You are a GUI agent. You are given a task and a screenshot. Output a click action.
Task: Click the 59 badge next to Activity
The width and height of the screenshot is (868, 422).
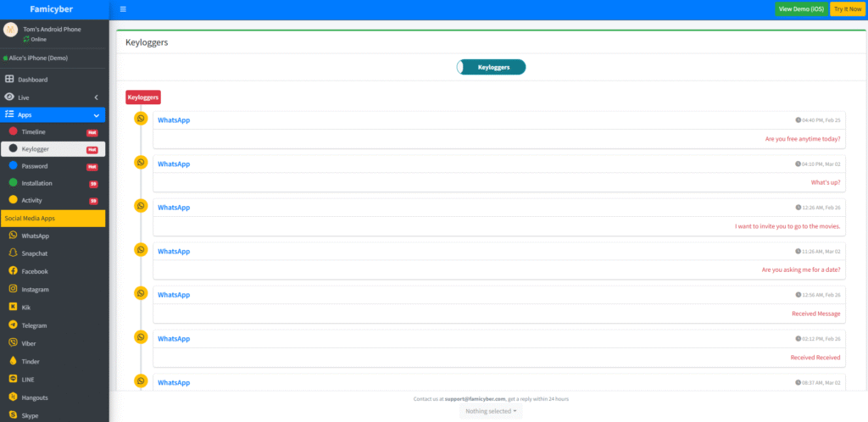coord(93,202)
